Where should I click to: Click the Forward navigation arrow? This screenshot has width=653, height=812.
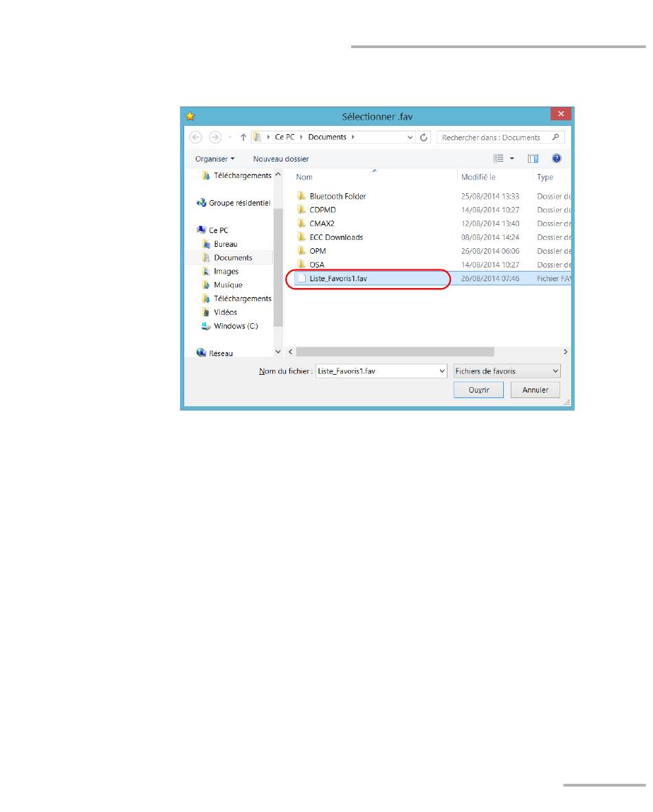215,138
